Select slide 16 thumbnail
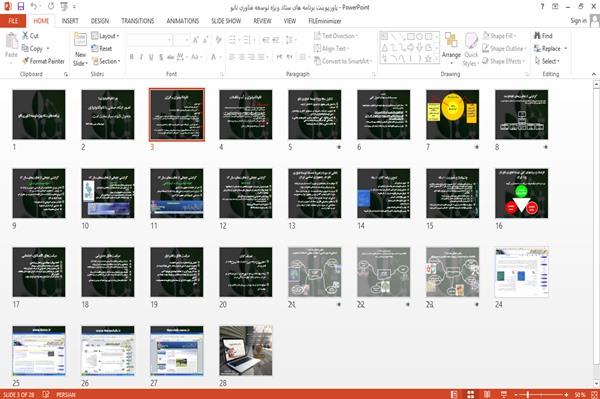 (521, 193)
